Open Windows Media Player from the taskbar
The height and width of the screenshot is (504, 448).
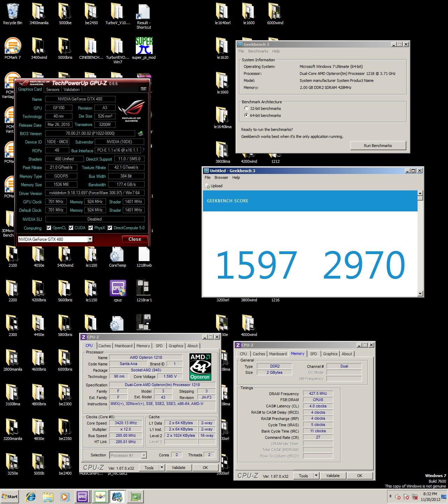click(65, 496)
